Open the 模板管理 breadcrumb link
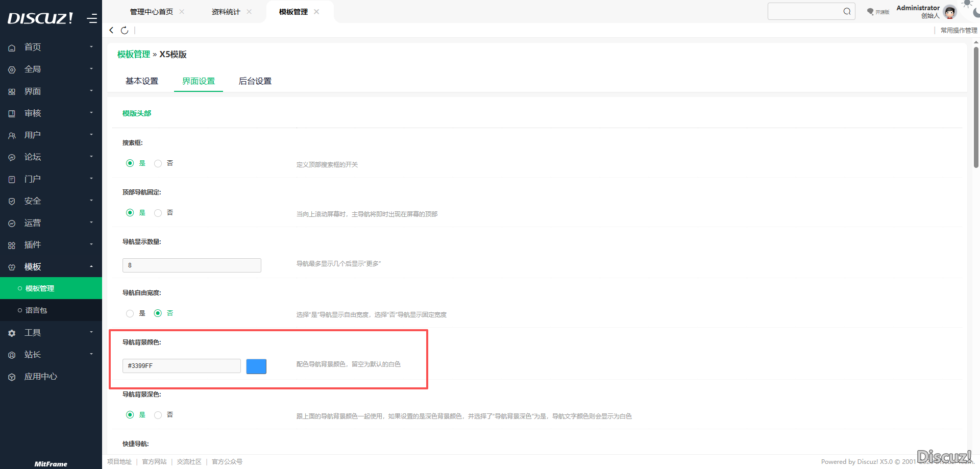 click(134, 54)
